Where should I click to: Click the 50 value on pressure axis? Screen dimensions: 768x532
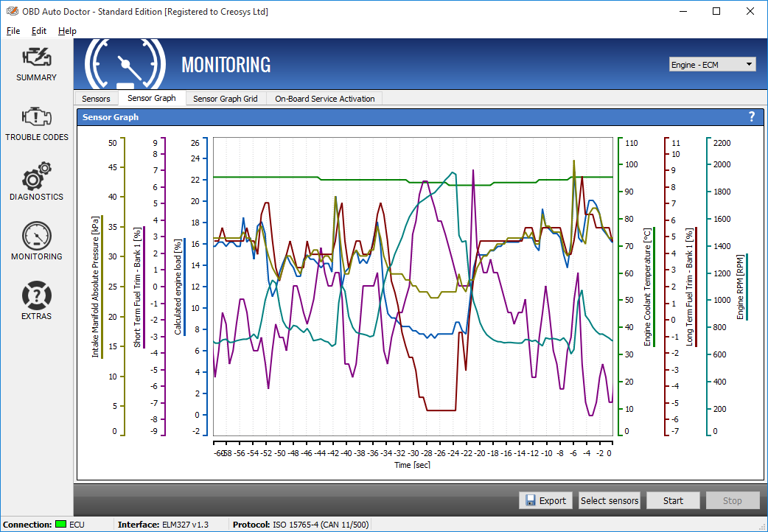[113, 143]
